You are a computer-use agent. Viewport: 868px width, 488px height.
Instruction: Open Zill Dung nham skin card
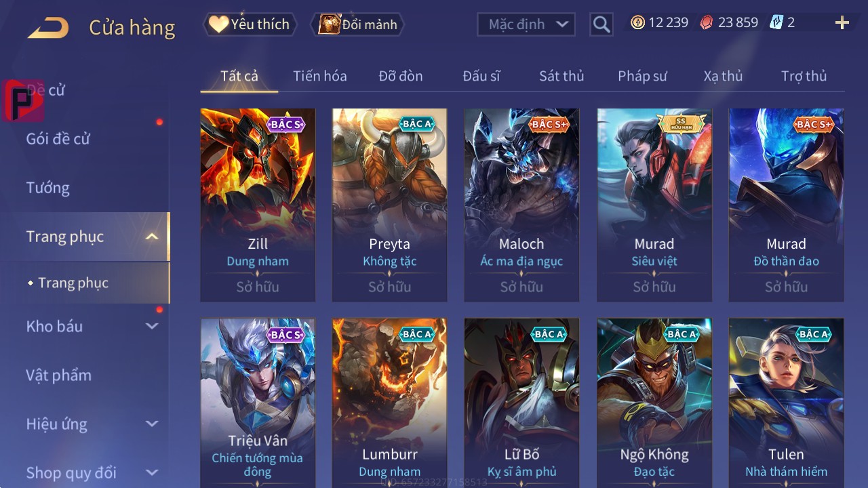(258, 205)
